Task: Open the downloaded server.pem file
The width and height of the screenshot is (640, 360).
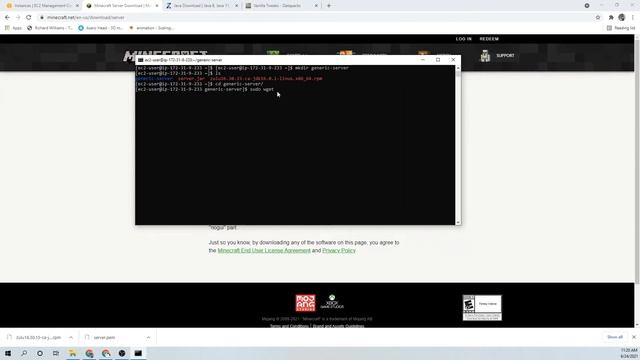Action: pos(100,338)
